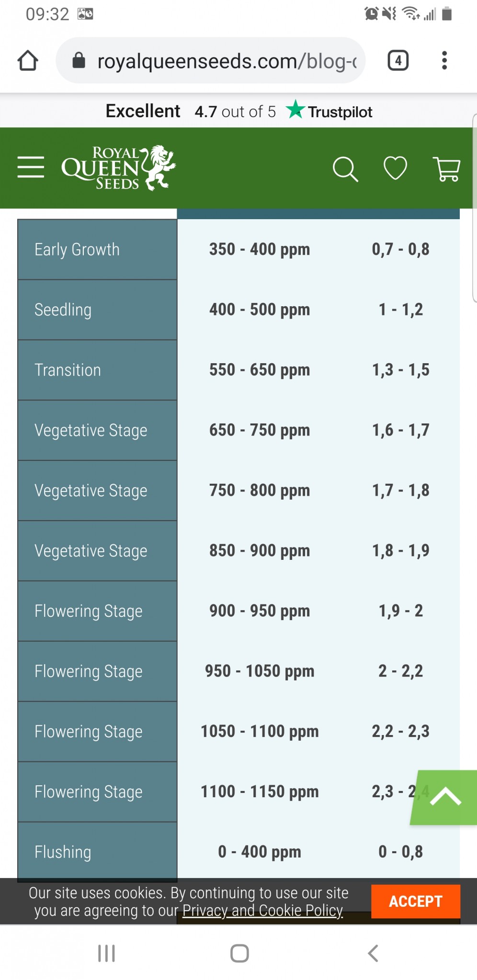Tap the browser home icon
Screen dimensions: 477x980
(x=28, y=61)
